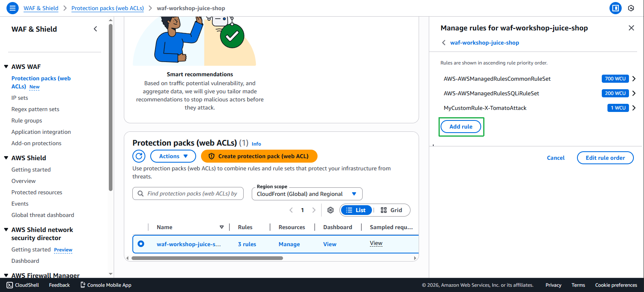Open Shield Getting started page
The image size is (644, 292).
coord(31,170)
